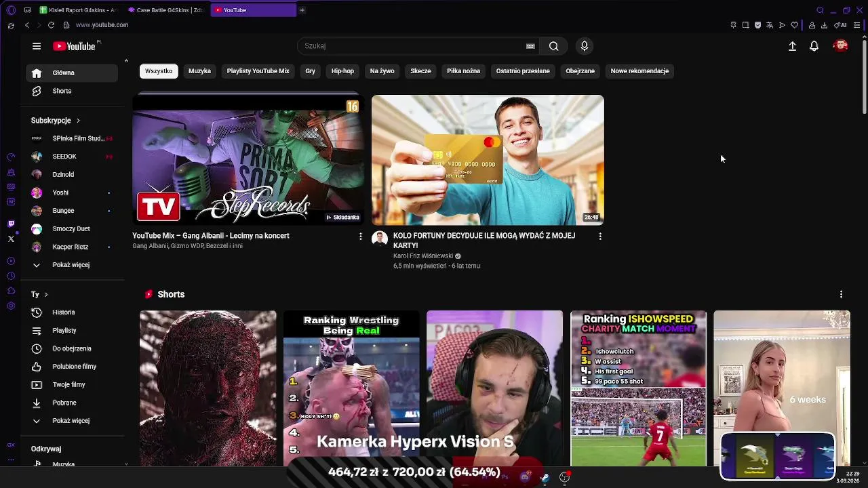868x488 pixels.
Task: Open Smoczy Duet subscription channel
Action: click(x=72, y=229)
